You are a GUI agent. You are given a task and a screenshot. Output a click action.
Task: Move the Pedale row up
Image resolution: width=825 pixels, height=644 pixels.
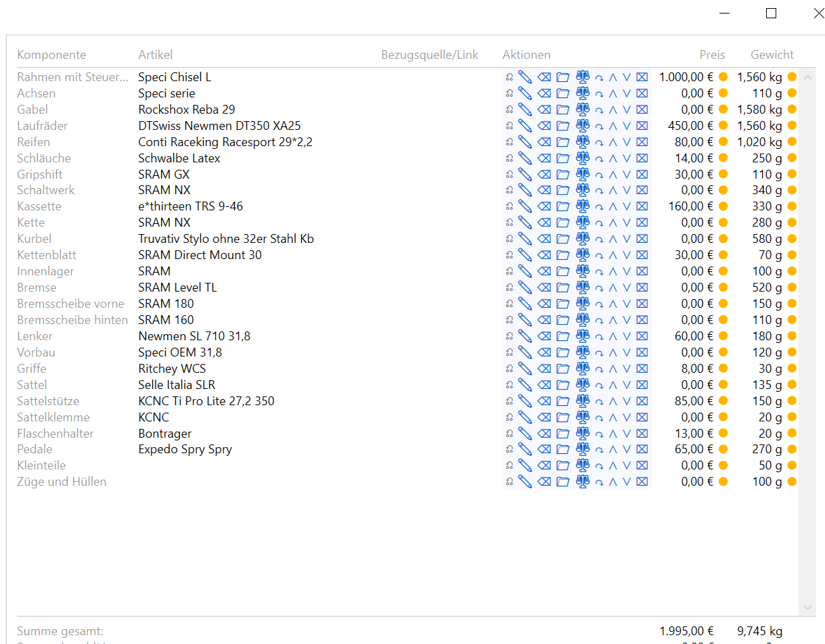pos(613,449)
